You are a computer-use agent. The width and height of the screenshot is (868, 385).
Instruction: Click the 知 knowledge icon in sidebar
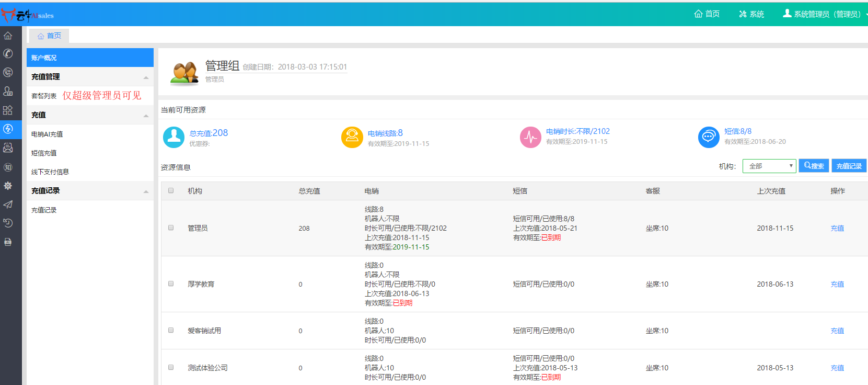8,167
